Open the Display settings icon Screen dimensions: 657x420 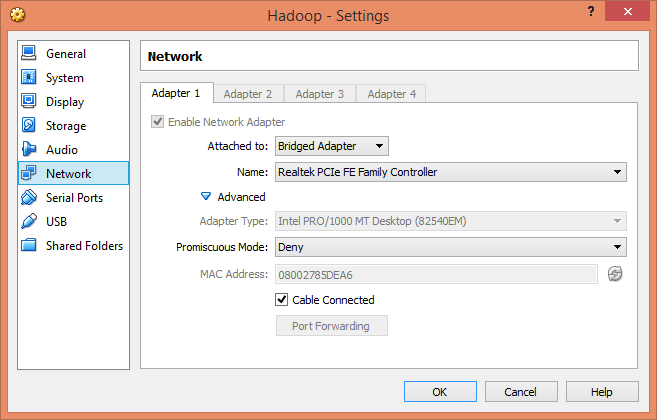coord(29,101)
